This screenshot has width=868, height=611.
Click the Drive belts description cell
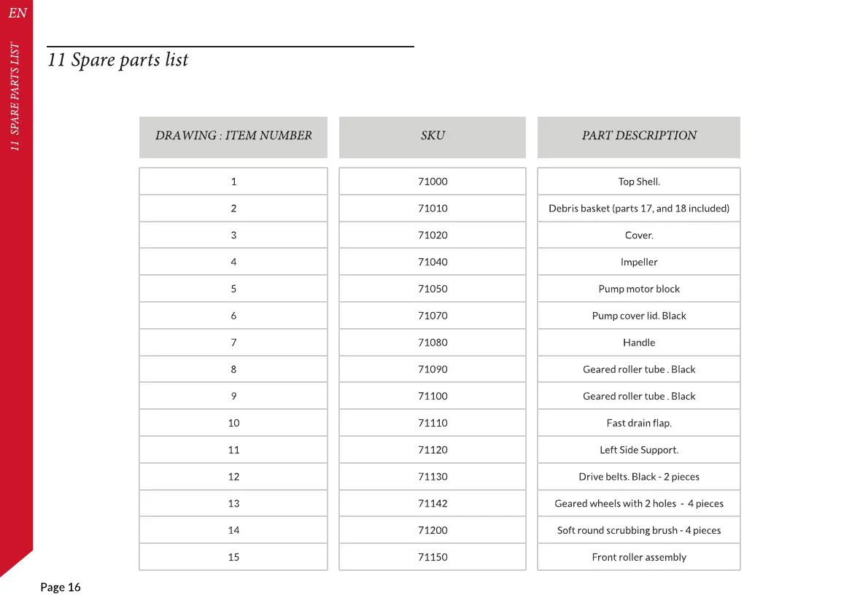pyautogui.click(x=639, y=477)
